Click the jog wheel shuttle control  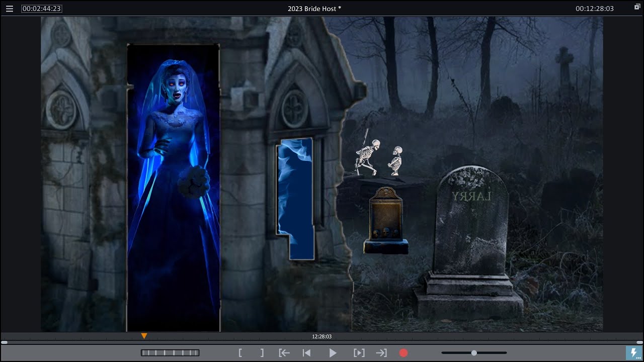170,353
